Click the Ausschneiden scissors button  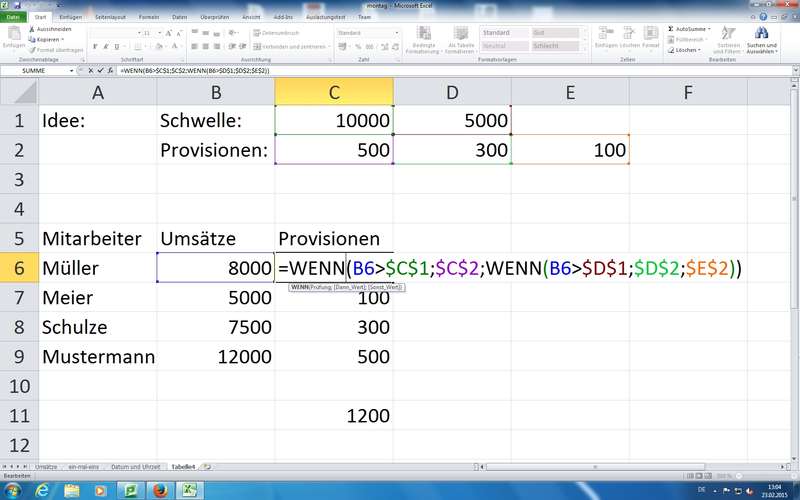click(50, 29)
